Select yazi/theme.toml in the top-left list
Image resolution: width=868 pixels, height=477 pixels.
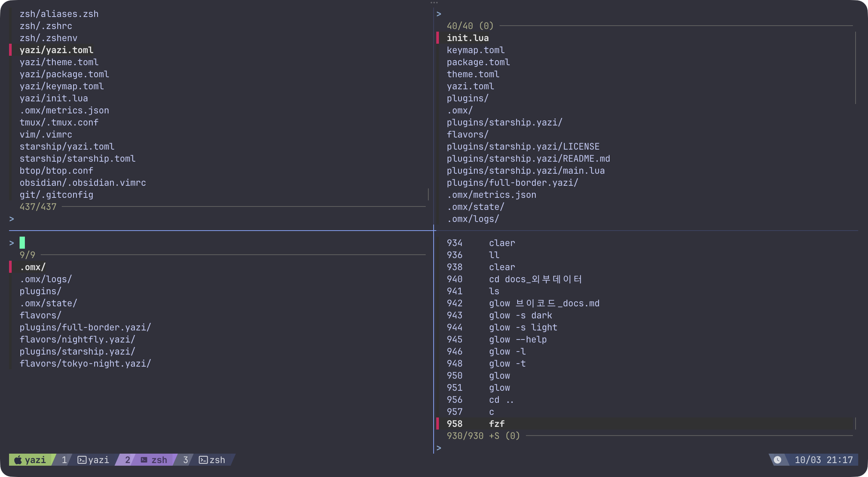(59, 62)
